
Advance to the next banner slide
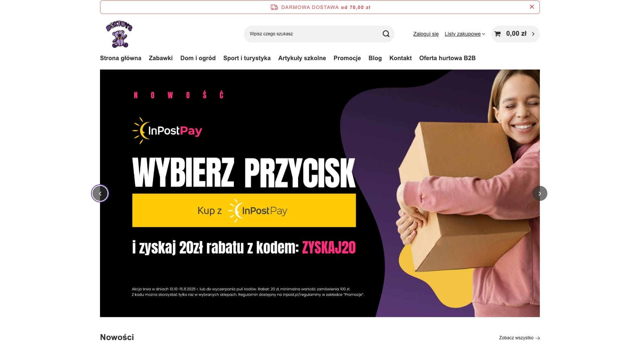click(x=539, y=193)
